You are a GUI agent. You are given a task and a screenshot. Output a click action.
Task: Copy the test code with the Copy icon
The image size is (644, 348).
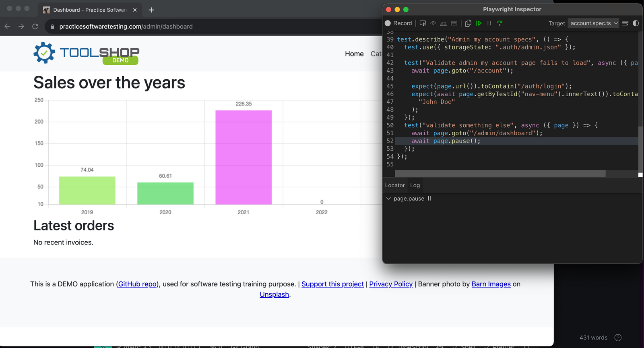tap(468, 23)
